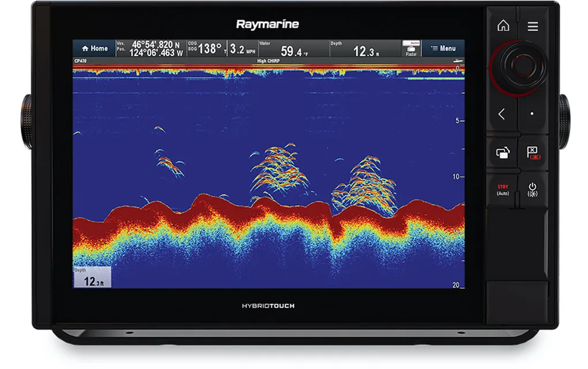This screenshot has width=588, height=369.
Task: Select the COG/SOG 138° data box
Action: coord(206,48)
